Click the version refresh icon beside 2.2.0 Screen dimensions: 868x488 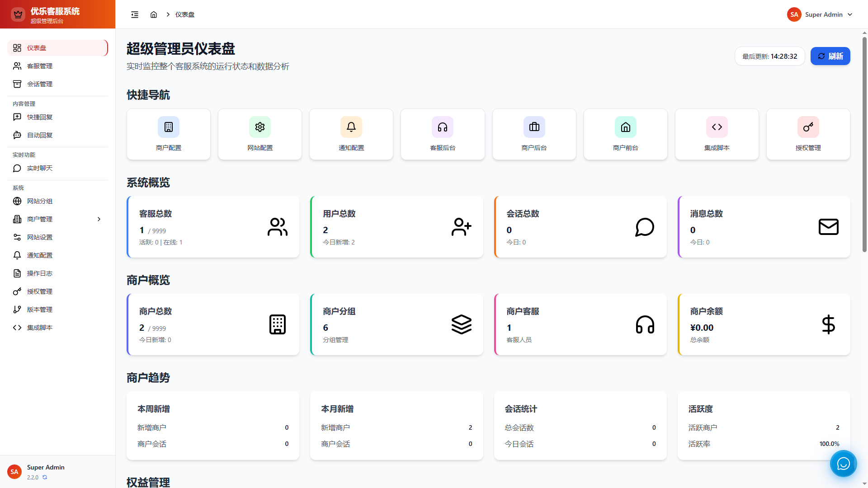[44, 477]
